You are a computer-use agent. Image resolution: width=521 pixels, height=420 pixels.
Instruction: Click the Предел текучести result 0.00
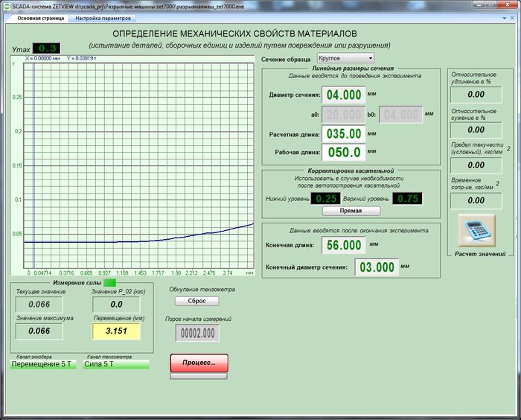point(476,165)
